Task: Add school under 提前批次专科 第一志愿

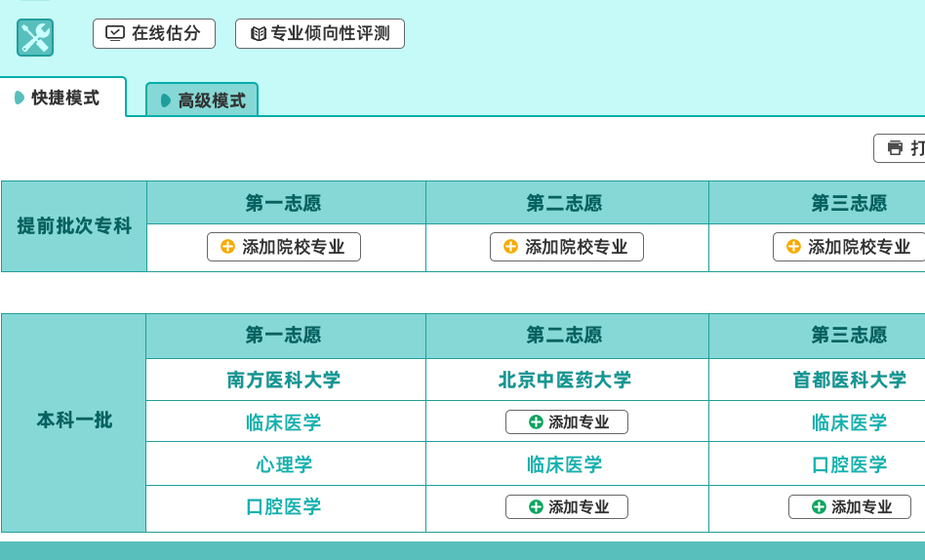Action: point(284,247)
